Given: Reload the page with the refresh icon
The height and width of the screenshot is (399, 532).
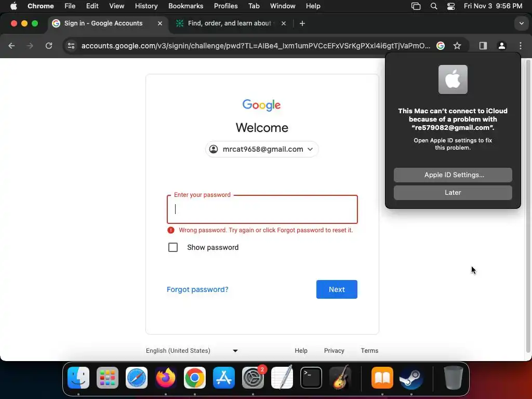Looking at the screenshot, I should tap(49, 46).
